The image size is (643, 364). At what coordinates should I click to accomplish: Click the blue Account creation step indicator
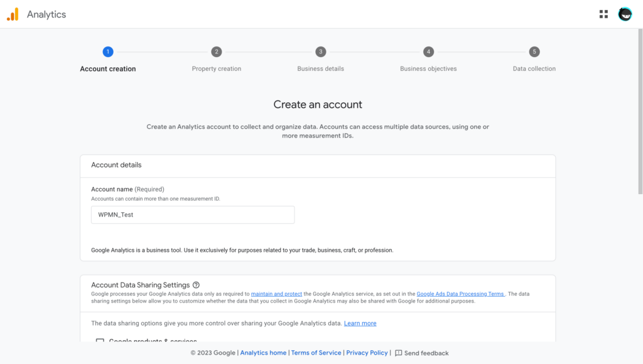[108, 52]
